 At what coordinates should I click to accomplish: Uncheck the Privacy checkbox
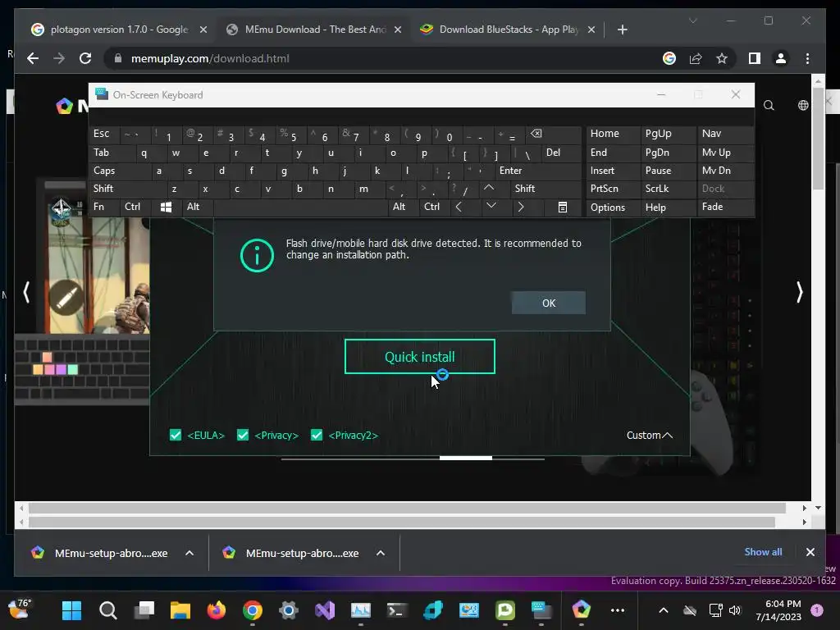[x=243, y=435]
